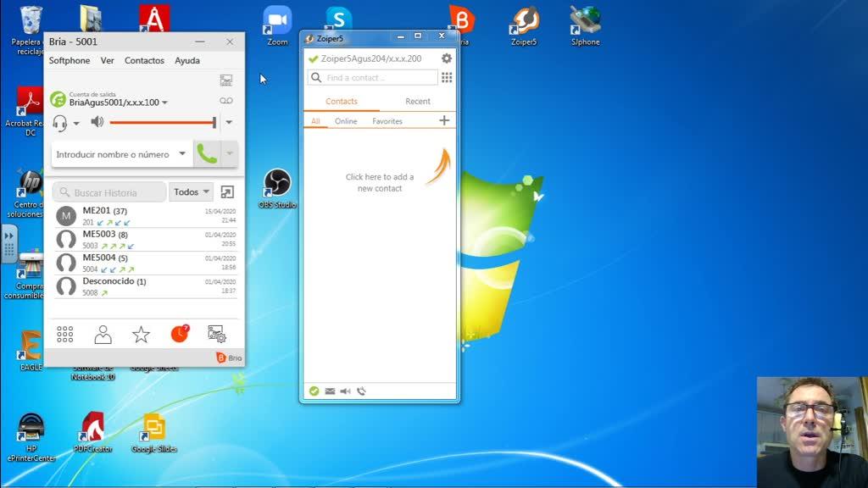868x488 pixels.
Task: Expand headset device dropdown arrow
Action: (x=76, y=123)
